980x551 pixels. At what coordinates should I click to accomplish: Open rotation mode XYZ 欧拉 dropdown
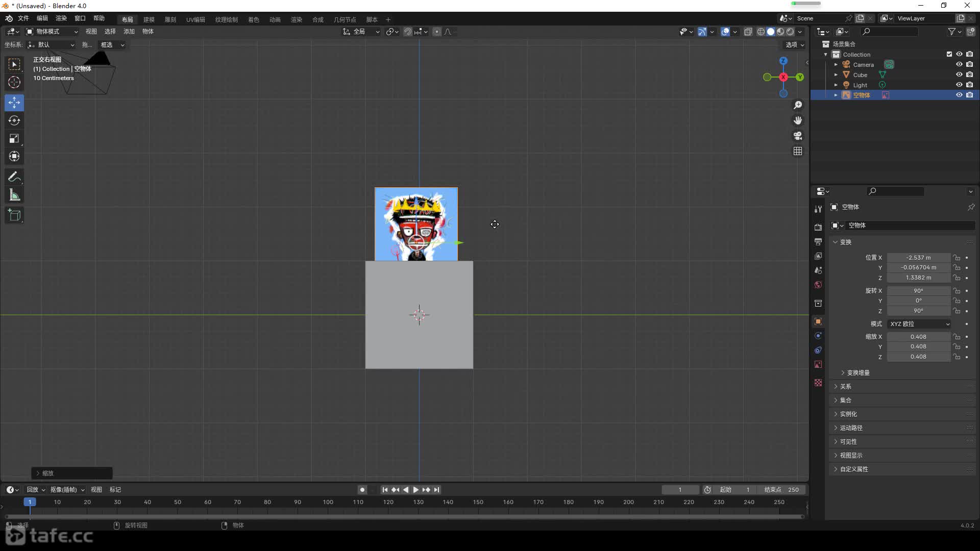point(919,324)
